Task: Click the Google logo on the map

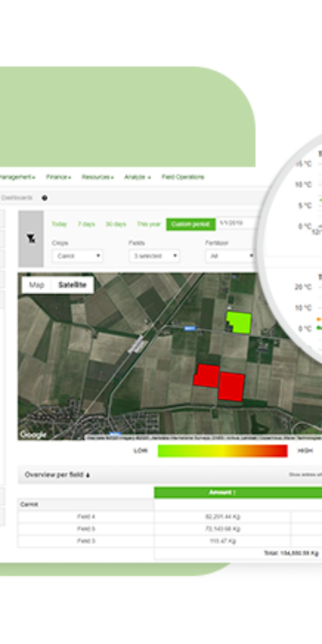Action: (x=33, y=435)
